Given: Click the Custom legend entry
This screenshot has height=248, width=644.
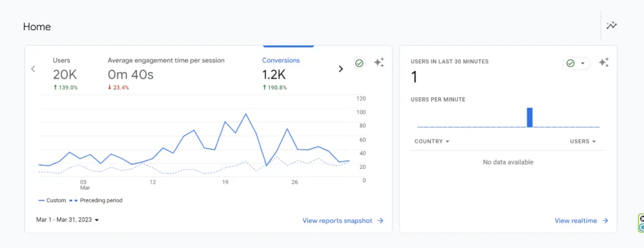Looking at the screenshot, I should 52,201.
